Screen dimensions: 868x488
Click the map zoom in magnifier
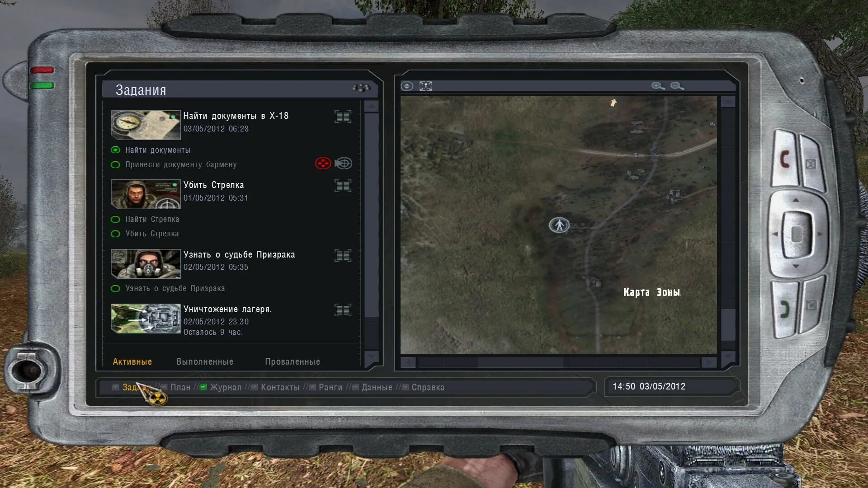[x=657, y=86]
